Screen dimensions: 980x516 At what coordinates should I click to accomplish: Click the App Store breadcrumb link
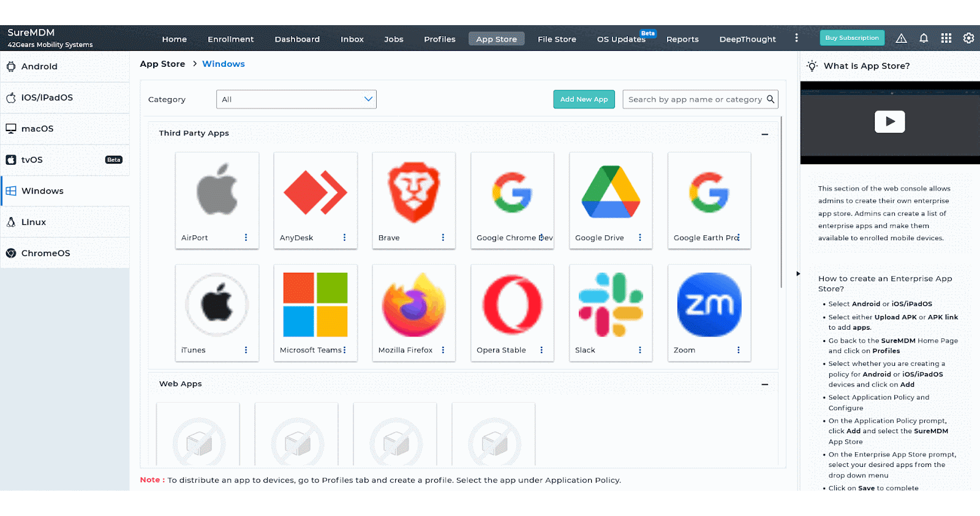coord(162,64)
